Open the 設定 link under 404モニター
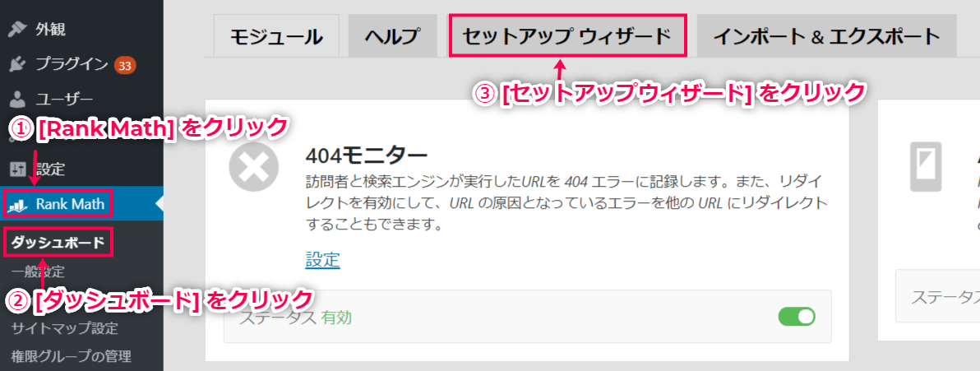The height and width of the screenshot is (371, 980). tap(322, 259)
